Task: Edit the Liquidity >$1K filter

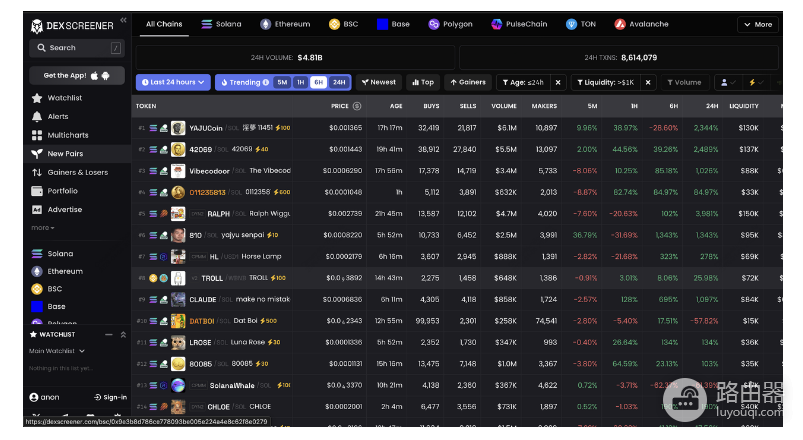Action: click(x=605, y=82)
